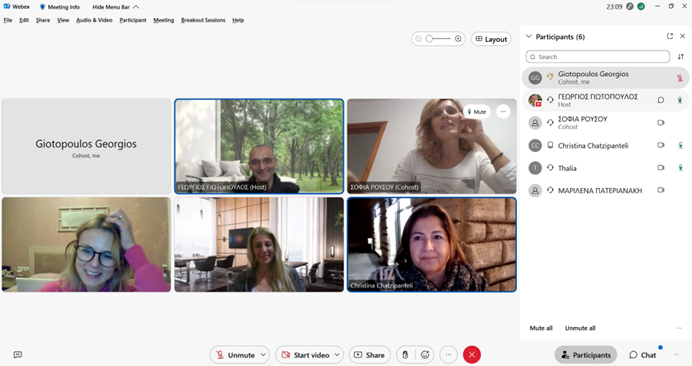The image size is (692, 366).
Task: Open the Layout options button
Action: (x=491, y=39)
